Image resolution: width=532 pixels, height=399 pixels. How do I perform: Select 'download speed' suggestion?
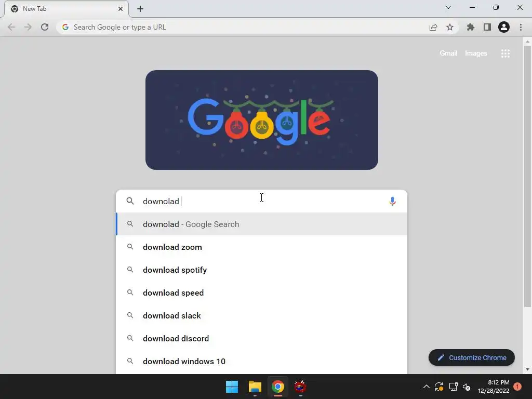(x=262, y=293)
